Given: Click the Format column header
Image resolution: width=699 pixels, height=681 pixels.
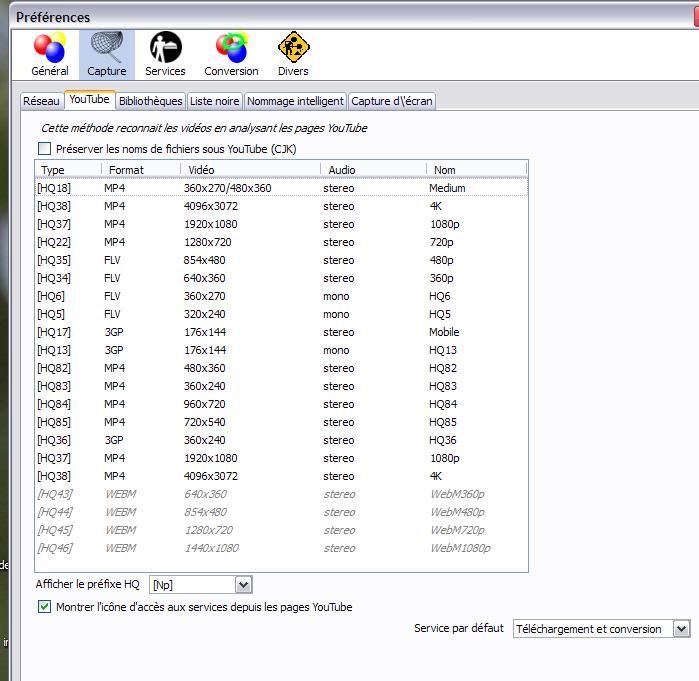Looking at the screenshot, I should coord(141,170).
